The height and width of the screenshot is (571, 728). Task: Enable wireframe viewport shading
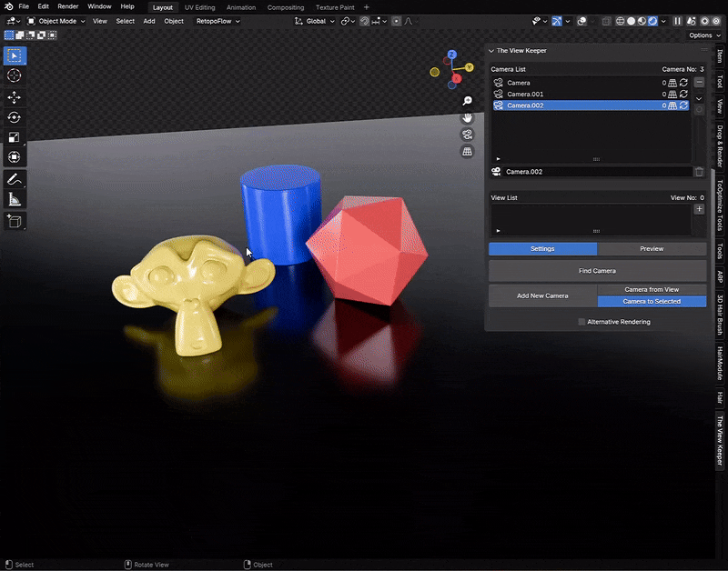620,21
